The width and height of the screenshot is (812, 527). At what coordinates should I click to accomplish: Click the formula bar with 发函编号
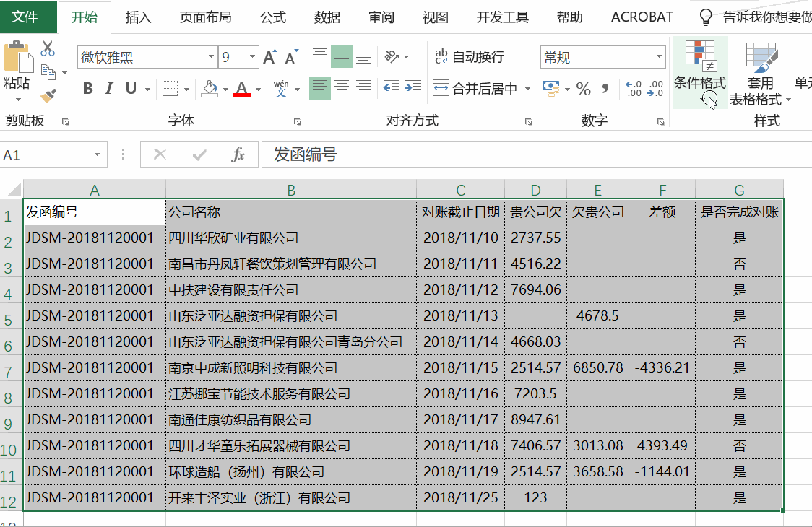(x=537, y=154)
